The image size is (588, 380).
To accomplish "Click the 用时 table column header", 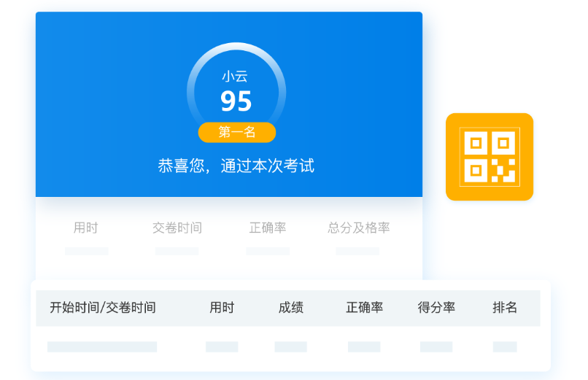I will click(222, 307).
